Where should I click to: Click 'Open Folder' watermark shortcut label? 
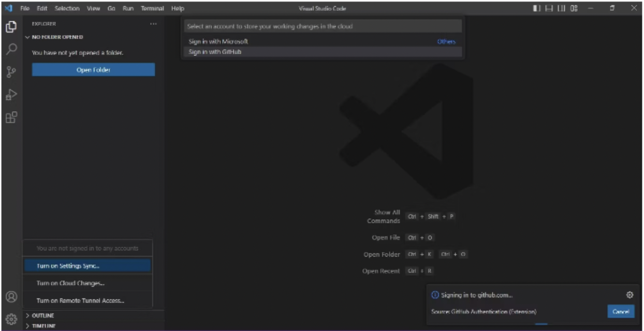[382, 254]
